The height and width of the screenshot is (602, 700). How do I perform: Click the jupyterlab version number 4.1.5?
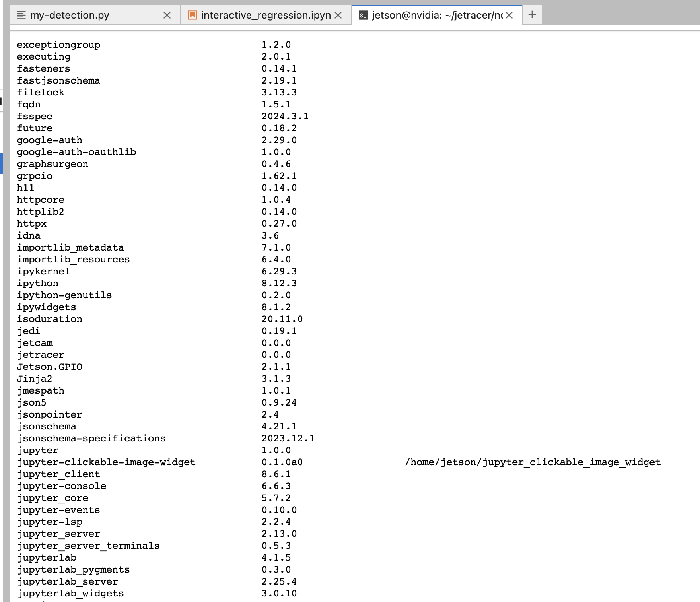[x=276, y=557]
